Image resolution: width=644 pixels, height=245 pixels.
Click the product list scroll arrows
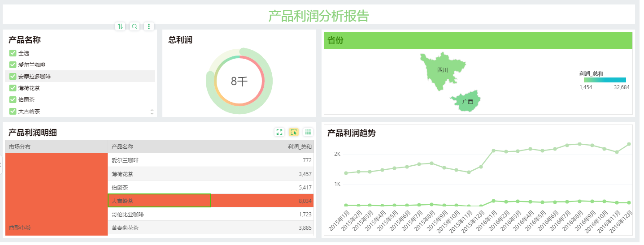click(152, 112)
